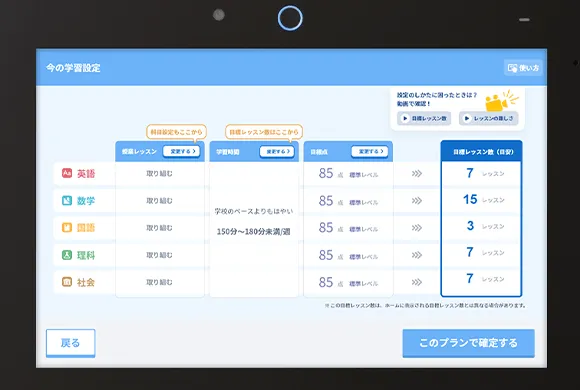This screenshot has width=580, height=390.
Task: Open 変更する for 目標点 column
Action: coord(370,151)
